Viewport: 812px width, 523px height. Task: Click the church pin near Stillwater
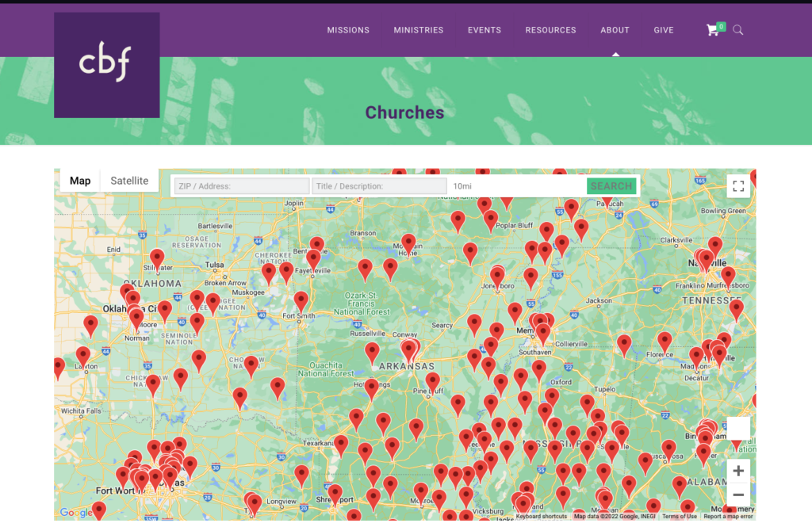pos(157,260)
